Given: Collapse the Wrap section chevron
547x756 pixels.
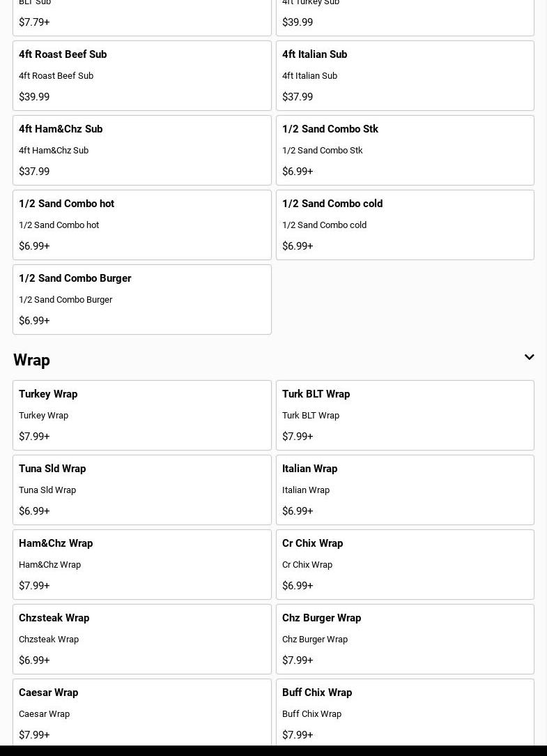Looking at the screenshot, I should pyautogui.click(x=529, y=358).
